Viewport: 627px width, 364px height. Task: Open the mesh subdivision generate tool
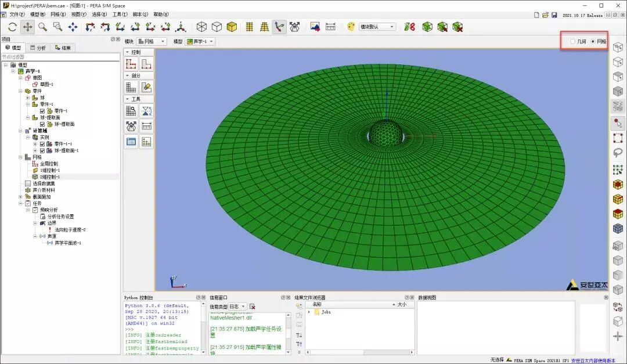pos(131,87)
